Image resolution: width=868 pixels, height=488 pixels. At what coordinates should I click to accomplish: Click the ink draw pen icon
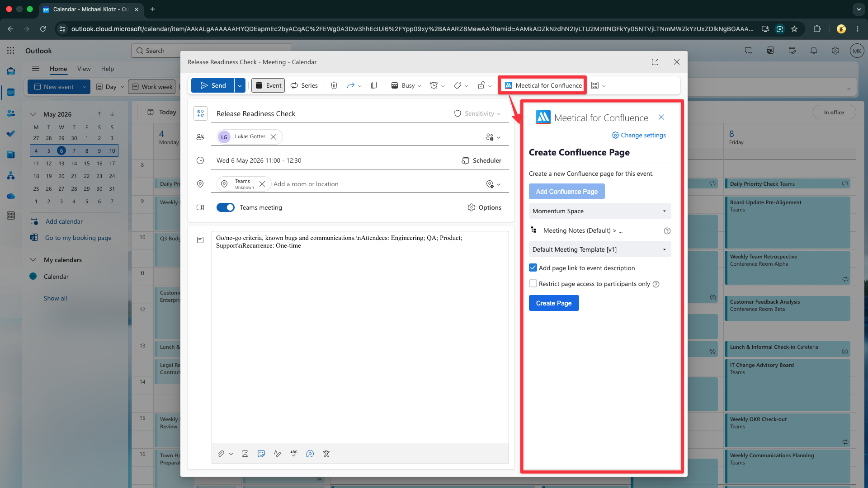[278, 454]
